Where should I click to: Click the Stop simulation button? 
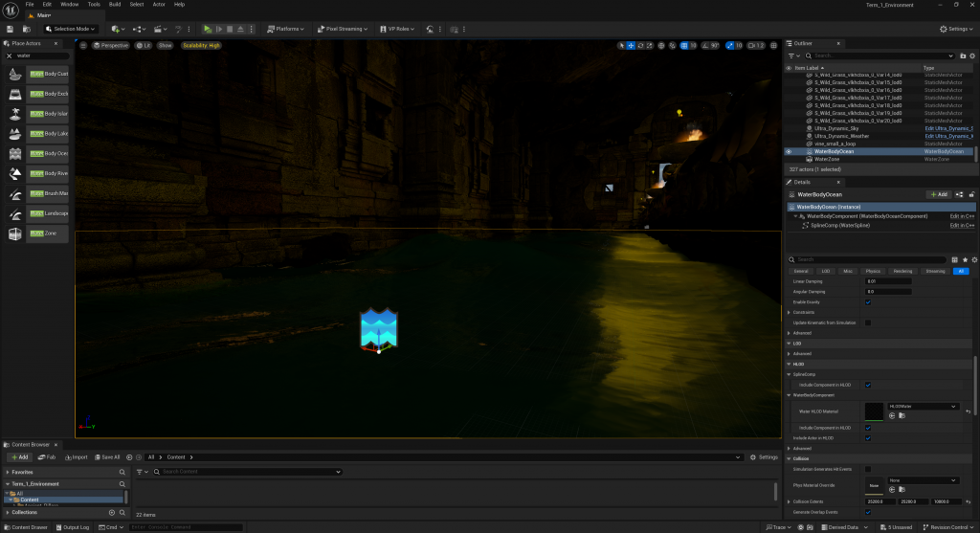tap(230, 29)
